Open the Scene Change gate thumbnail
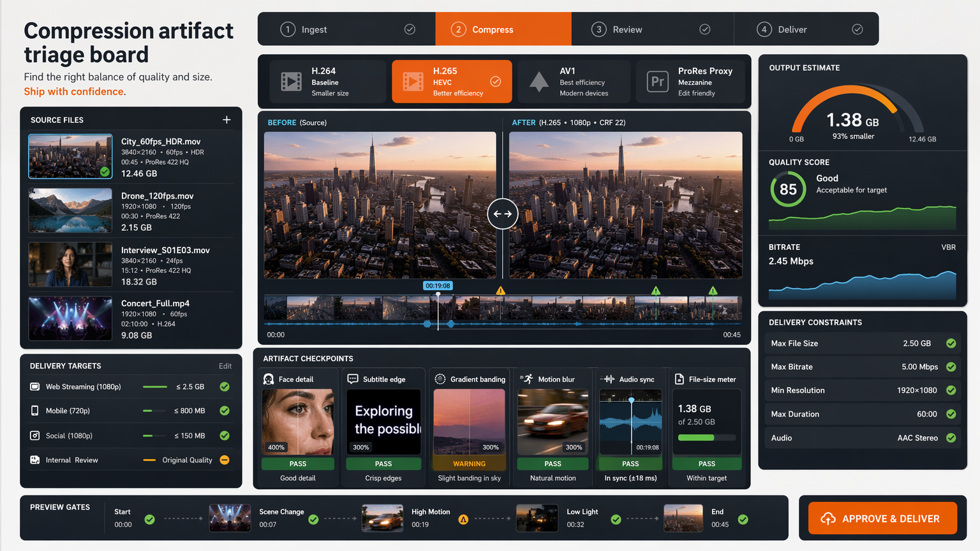The image size is (980, 551). [x=230, y=518]
